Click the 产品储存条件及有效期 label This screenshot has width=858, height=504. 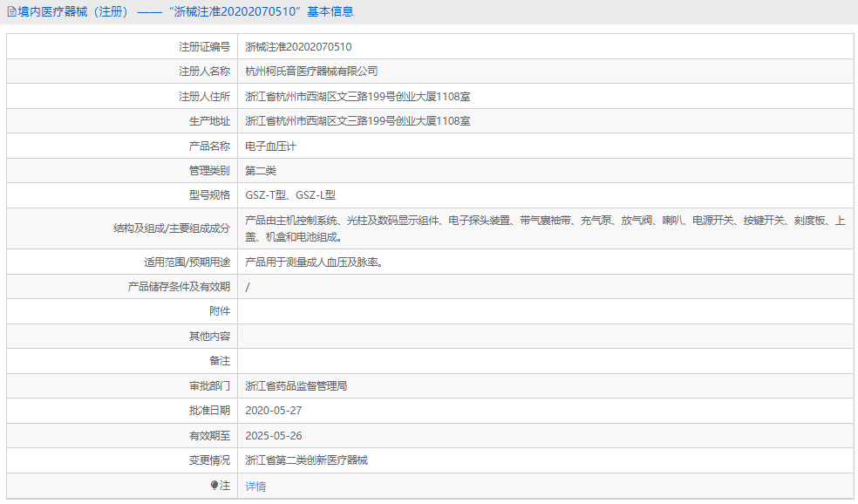click(179, 286)
